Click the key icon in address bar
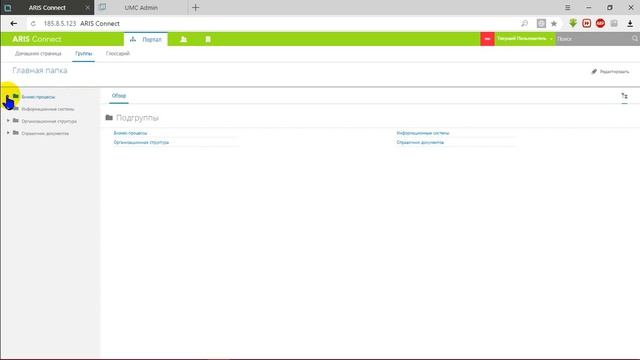640x360 pixels. tap(524, 24)
